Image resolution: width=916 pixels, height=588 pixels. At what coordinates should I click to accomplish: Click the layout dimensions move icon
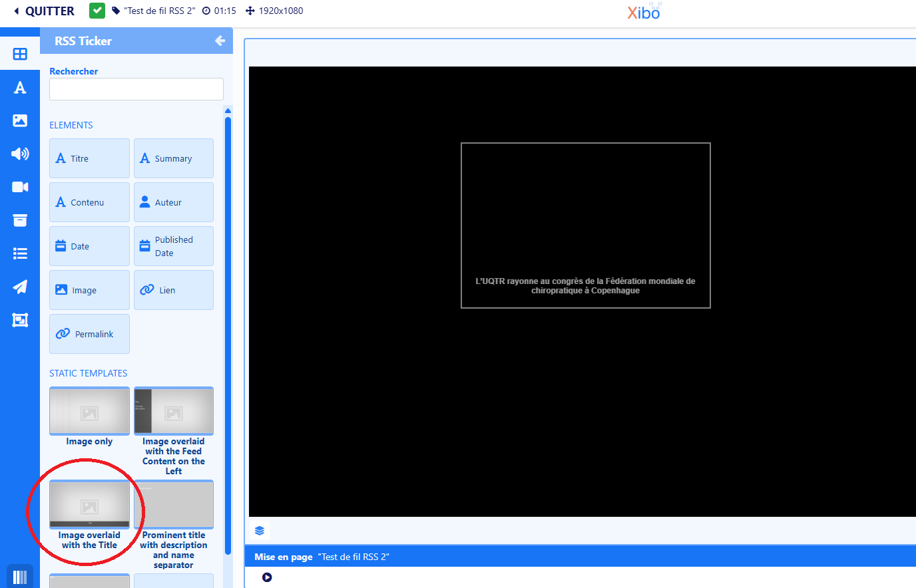coord(250,11)
